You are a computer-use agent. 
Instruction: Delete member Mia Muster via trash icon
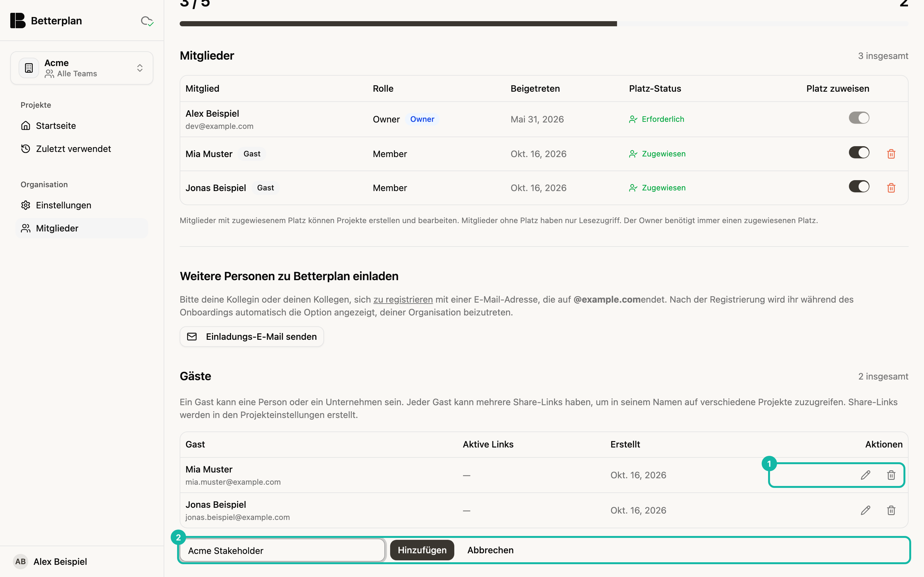point(891,154)
